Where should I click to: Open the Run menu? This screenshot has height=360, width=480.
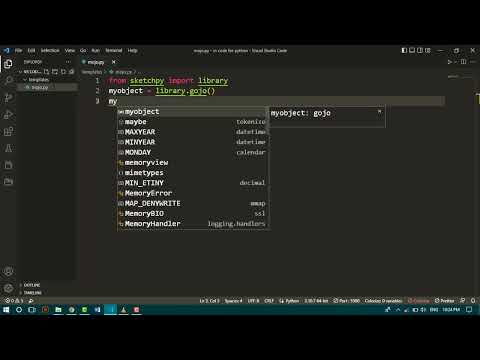click(96, 51)
